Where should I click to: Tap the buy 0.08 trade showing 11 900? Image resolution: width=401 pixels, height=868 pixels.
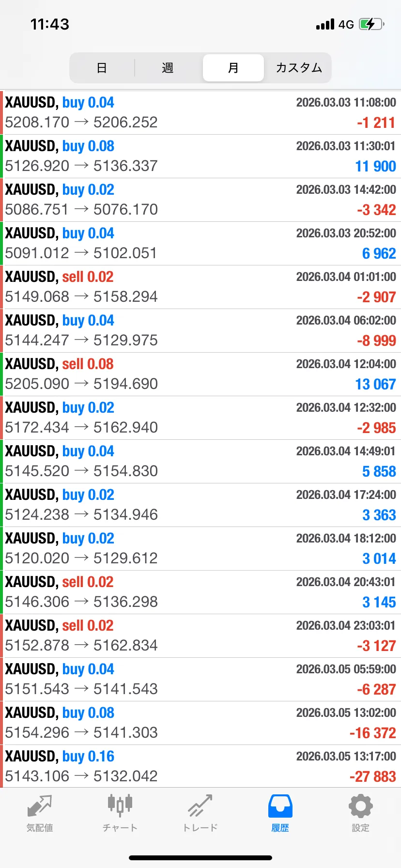point(200,156)
